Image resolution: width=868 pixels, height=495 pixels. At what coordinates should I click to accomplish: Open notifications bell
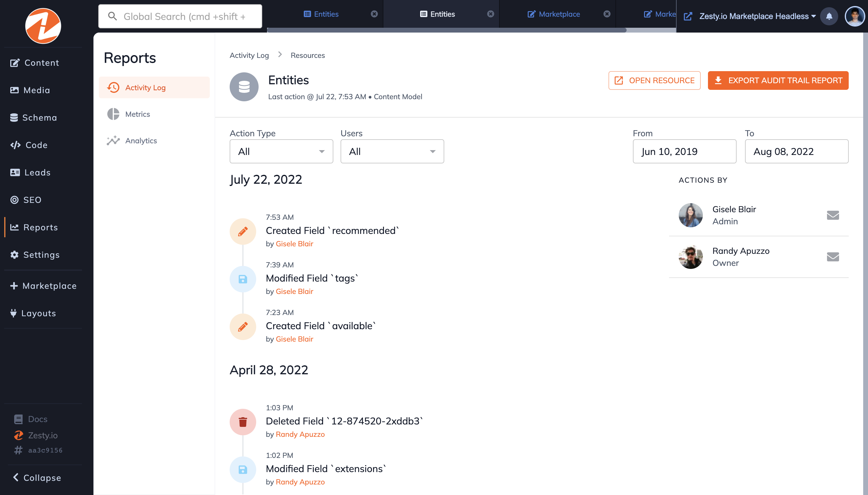pyautogui.click(x=829, y=16)
